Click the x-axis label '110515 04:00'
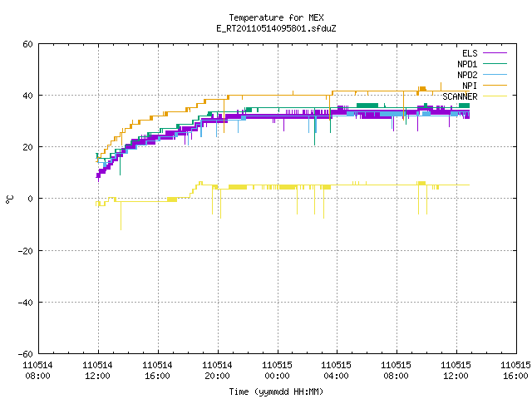 (x=336, y=371)
